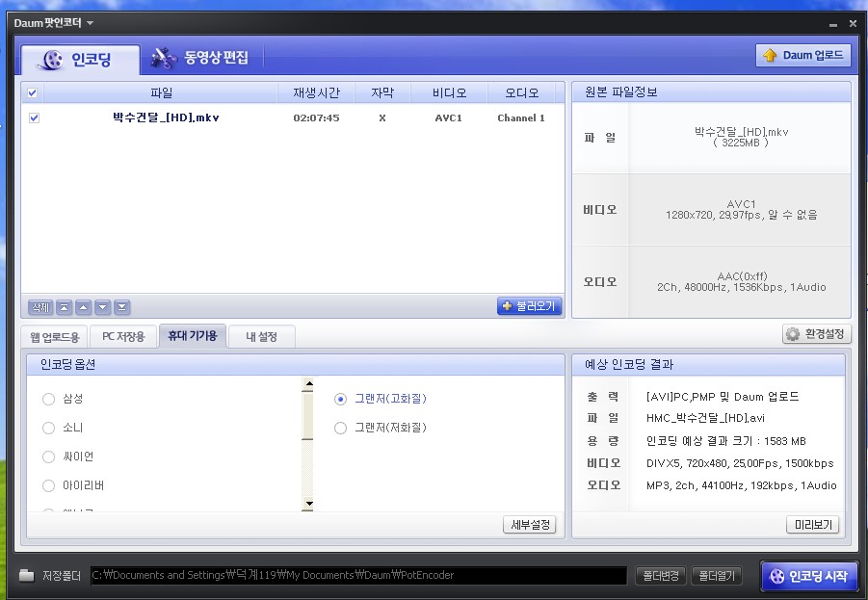868x600 pixels.
Task: Click the 폴더열기 button
Action: [x=717, y=576]
